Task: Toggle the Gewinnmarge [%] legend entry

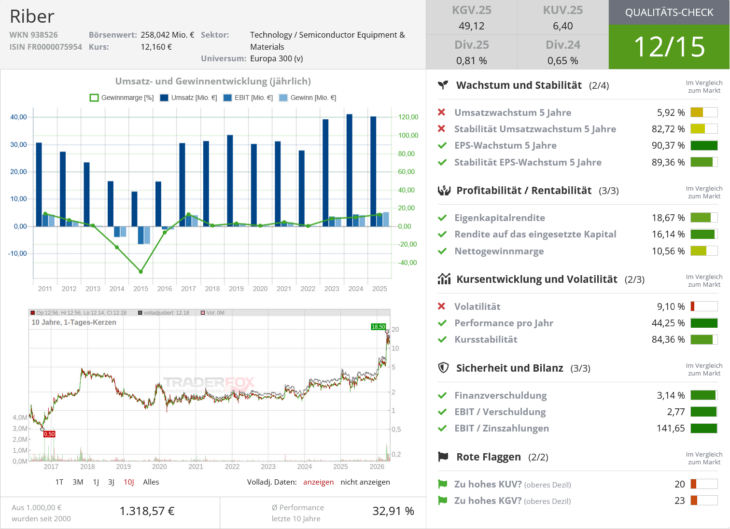Action: (122, 98)
